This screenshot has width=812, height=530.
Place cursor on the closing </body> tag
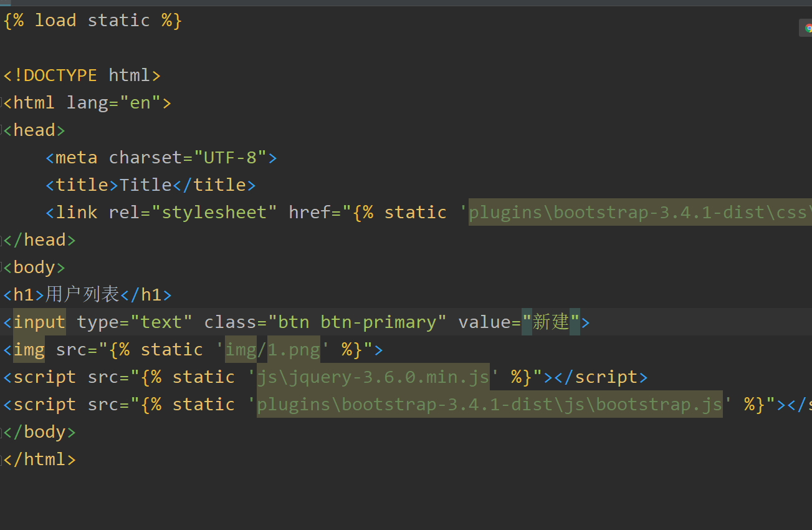pos(40,432)
